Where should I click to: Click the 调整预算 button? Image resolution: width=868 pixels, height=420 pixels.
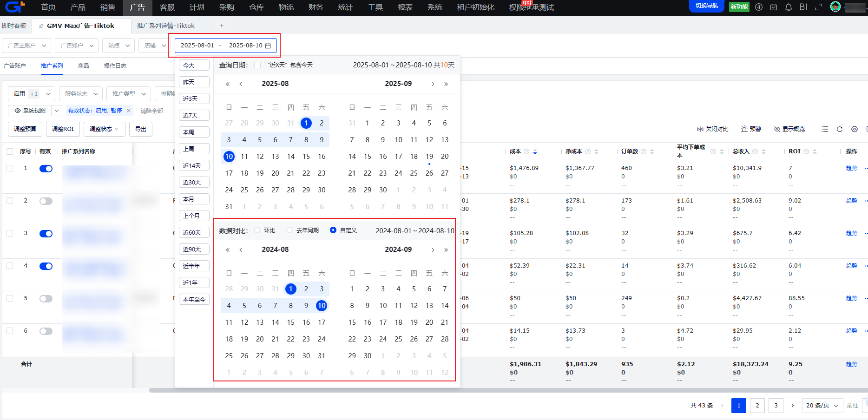[x=25, y=129]
